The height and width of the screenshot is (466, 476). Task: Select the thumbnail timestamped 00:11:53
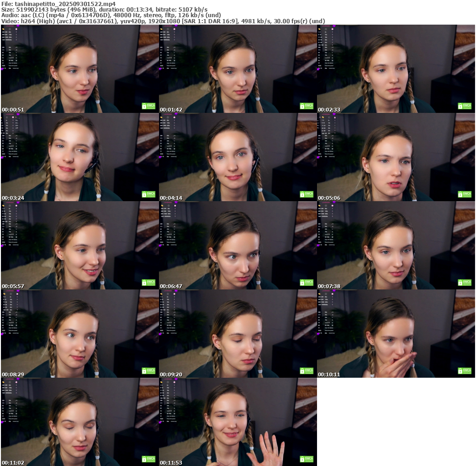238,422
